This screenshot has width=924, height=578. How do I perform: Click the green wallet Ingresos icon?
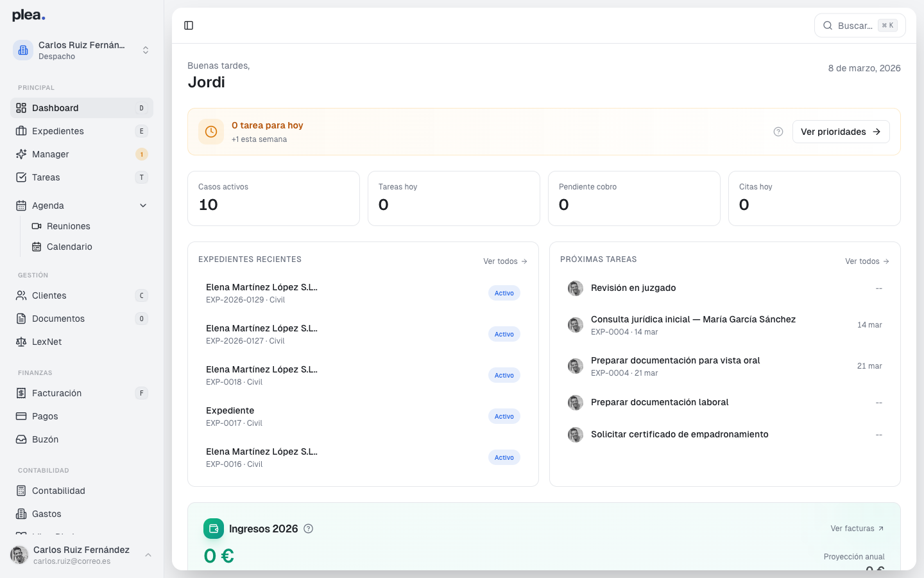point(214,529)
